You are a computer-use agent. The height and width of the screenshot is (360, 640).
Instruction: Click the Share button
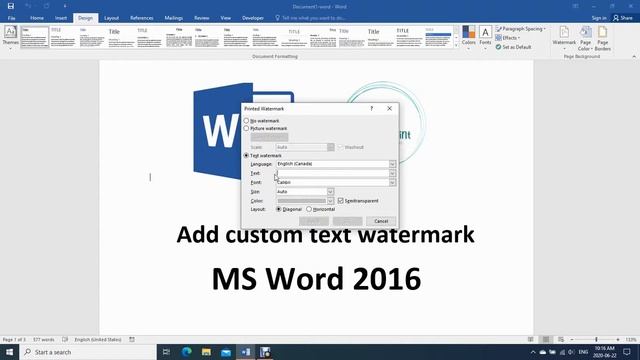[x=623, y=18]
